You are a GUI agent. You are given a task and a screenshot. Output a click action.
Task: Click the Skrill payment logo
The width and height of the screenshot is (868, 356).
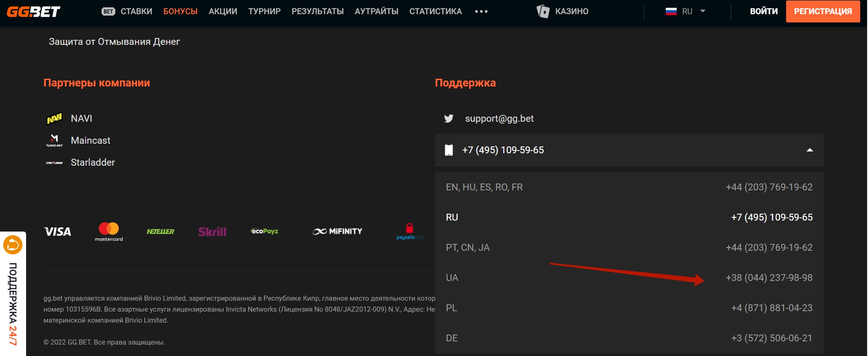click(x=212, y=232)
